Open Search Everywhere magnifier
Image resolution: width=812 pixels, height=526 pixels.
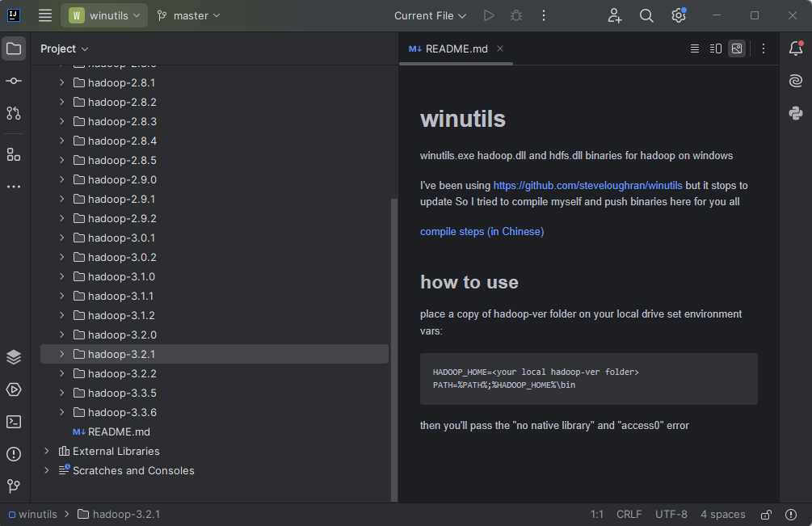pos(646,15)
